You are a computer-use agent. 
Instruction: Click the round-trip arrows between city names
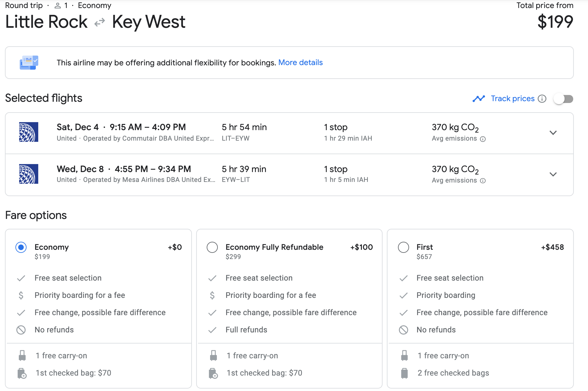coord(100,23)
